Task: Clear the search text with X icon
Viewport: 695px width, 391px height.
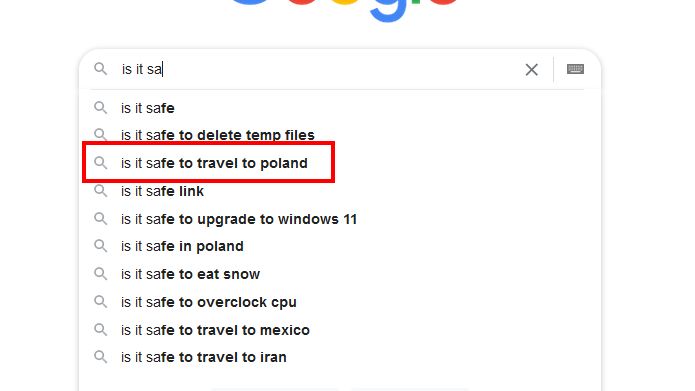Action: pyautogui.click(x=531, y=70)
